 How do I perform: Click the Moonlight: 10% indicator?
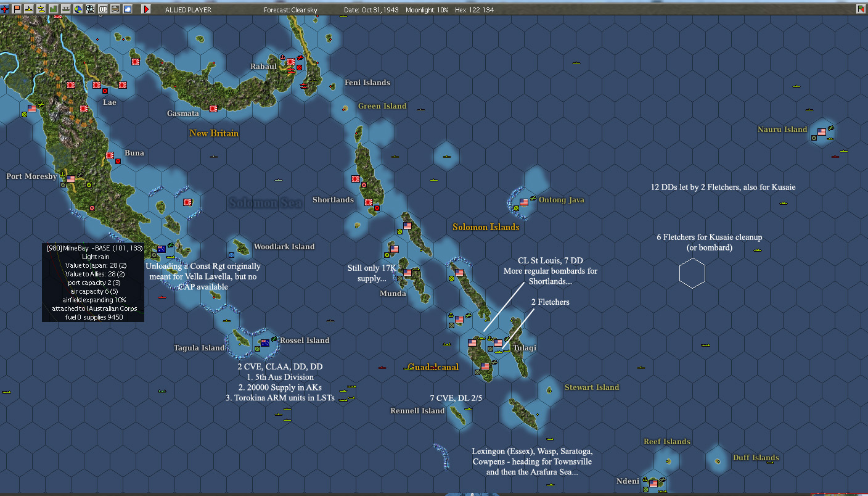(x=427, y=10)
